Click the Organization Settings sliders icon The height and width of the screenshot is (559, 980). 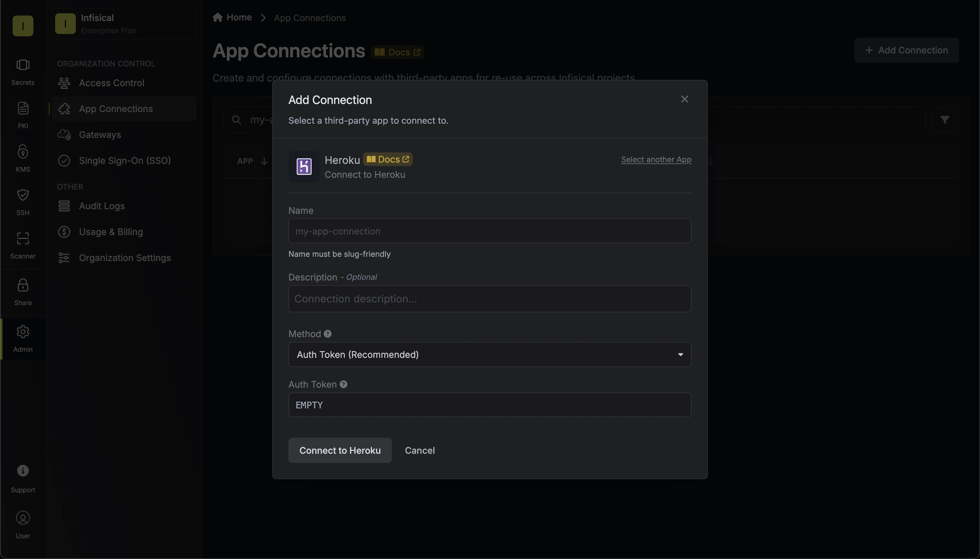click(x=64, y=257)
